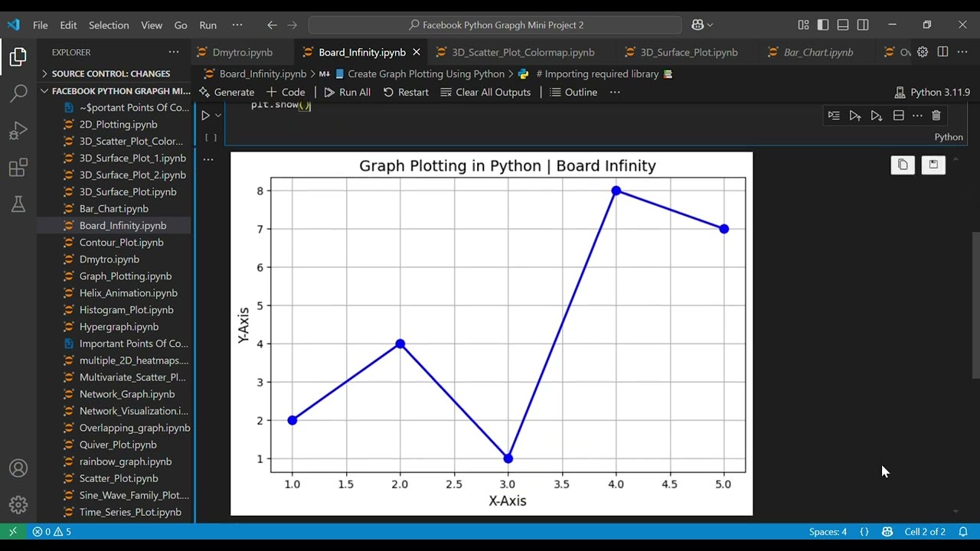Change the cell language from Python

(949, 137)
